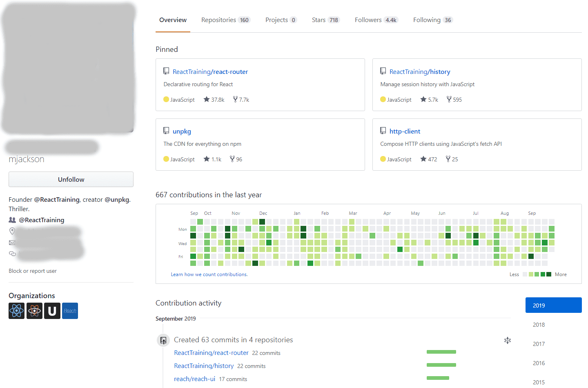This screenshot has height=388, width=588.
Task: Click the JavaScript language dot on unpkg card
Action: (166, 159)
